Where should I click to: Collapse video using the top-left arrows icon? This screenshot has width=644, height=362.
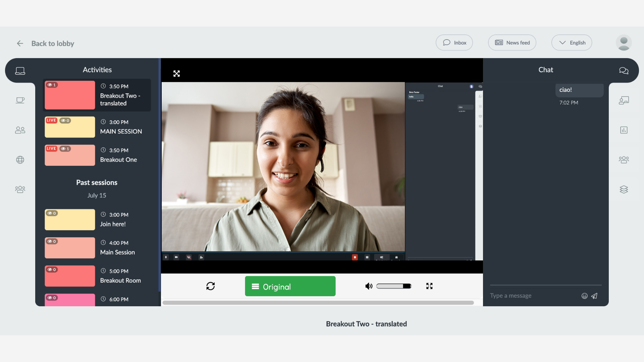tap(176, 74)
